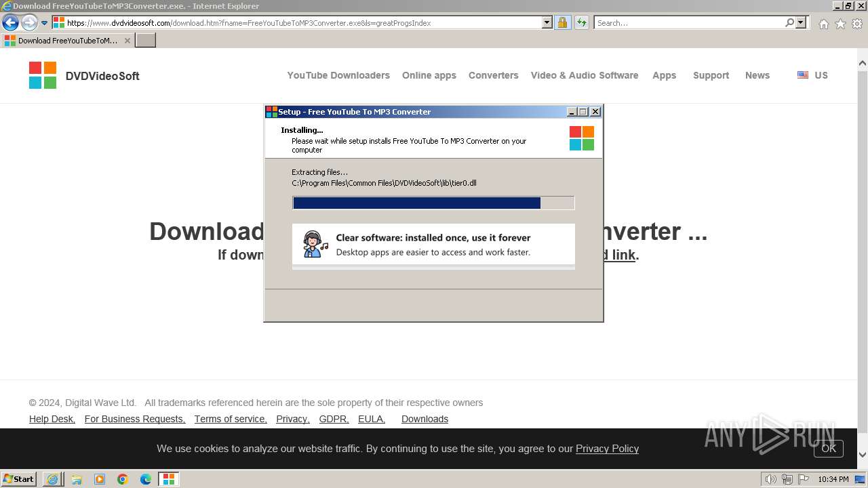Click Internet Explorer taskbar icon
The image size is (868, 488).
tap(53, 479)
